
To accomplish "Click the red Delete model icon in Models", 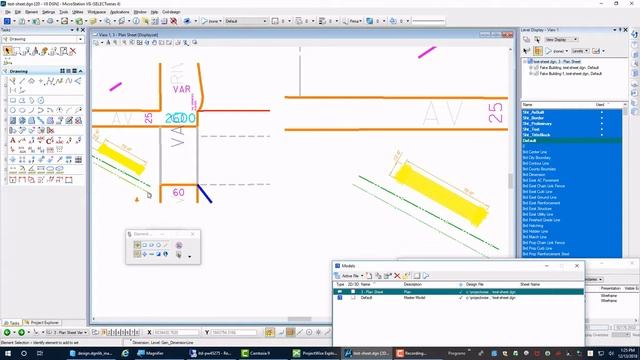I will (397, 276).
